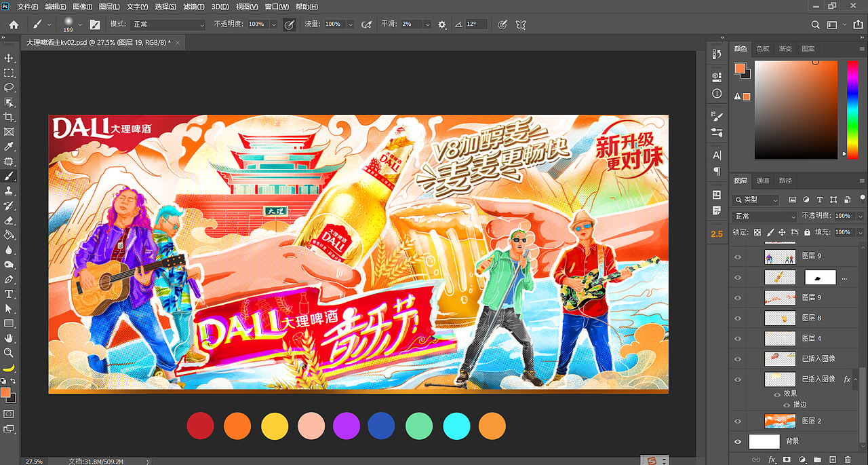Select the Eyedropper tool

[9, 147]
